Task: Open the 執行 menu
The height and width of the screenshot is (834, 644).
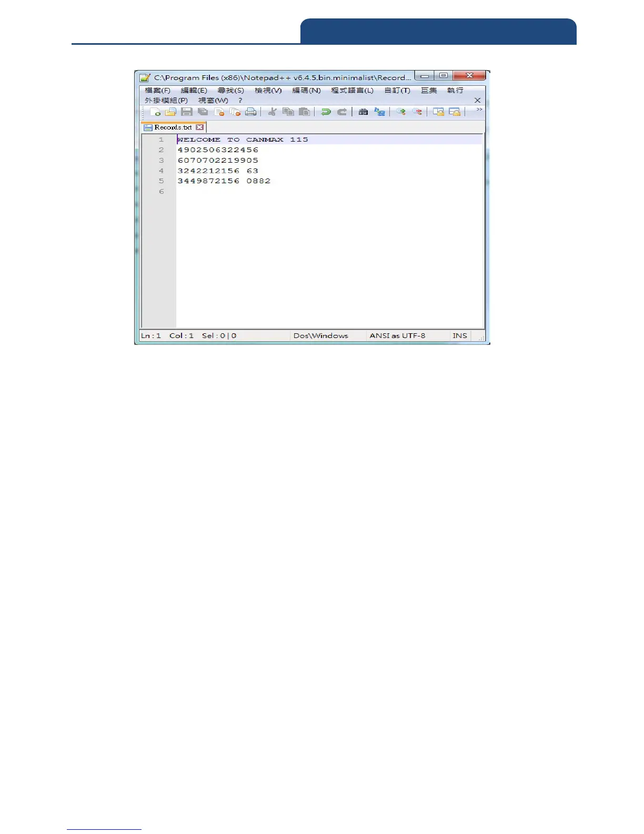Action: point(456,91)
